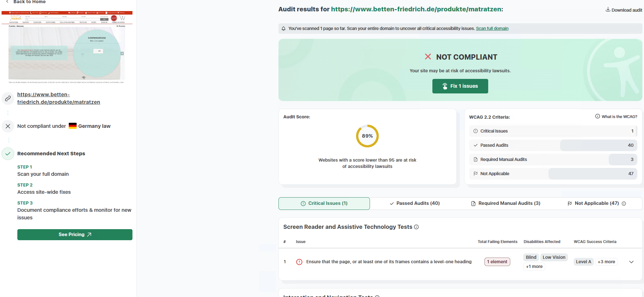Open Required Manual Audits (3) tab
The width and height of the screenshot is (644, 297).
(506, 203)
